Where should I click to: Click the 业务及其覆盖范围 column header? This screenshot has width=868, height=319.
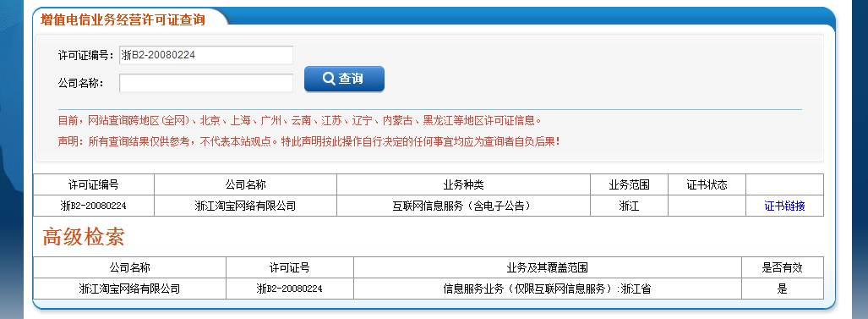coord(548,267)
